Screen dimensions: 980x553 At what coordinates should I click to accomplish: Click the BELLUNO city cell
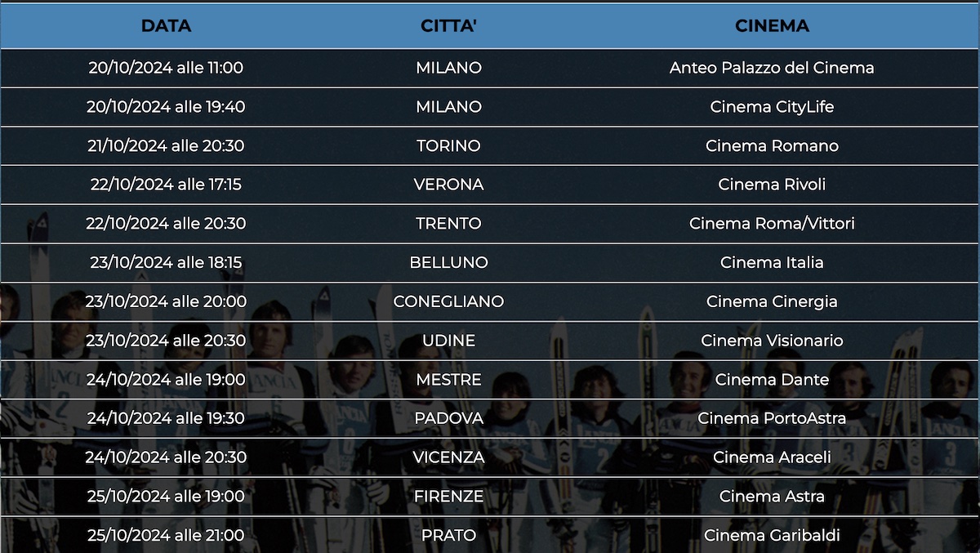pyautogui.click(x=448, y=263)
